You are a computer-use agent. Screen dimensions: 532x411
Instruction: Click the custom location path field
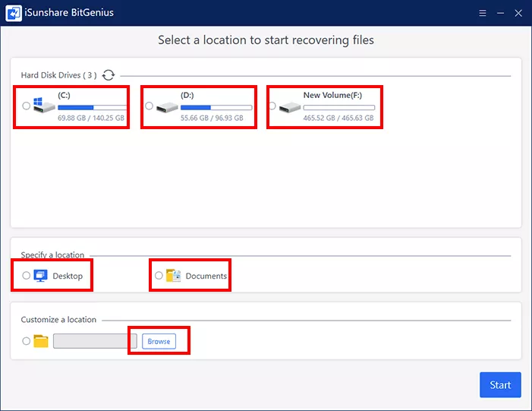tap(95, 341)
